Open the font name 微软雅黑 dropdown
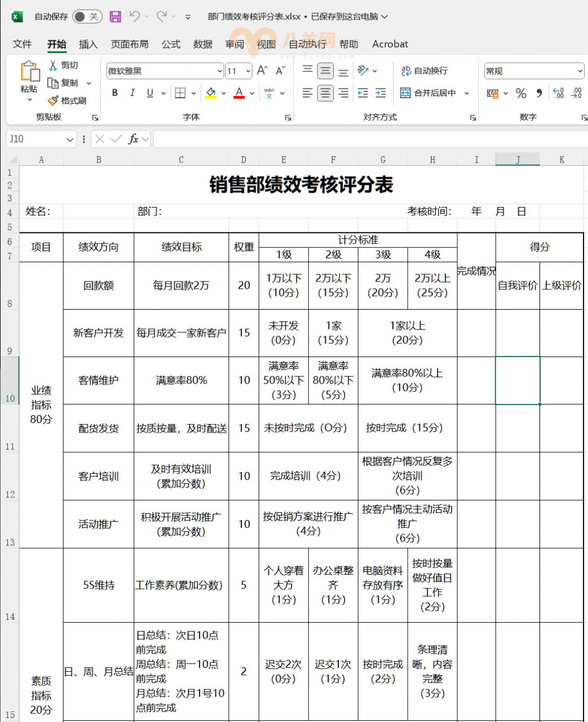Image resolution: width=588 pixels, height=722 pixels. (219, 71)
